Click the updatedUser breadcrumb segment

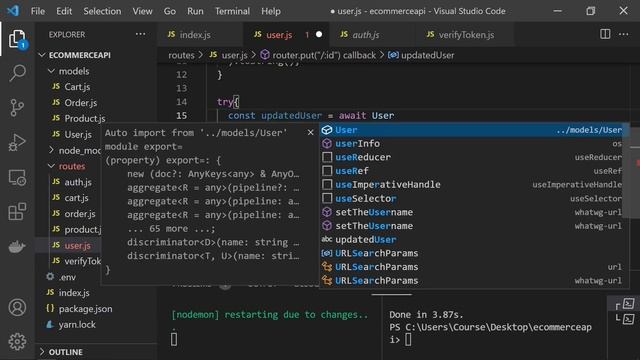(x=421, y=55)
